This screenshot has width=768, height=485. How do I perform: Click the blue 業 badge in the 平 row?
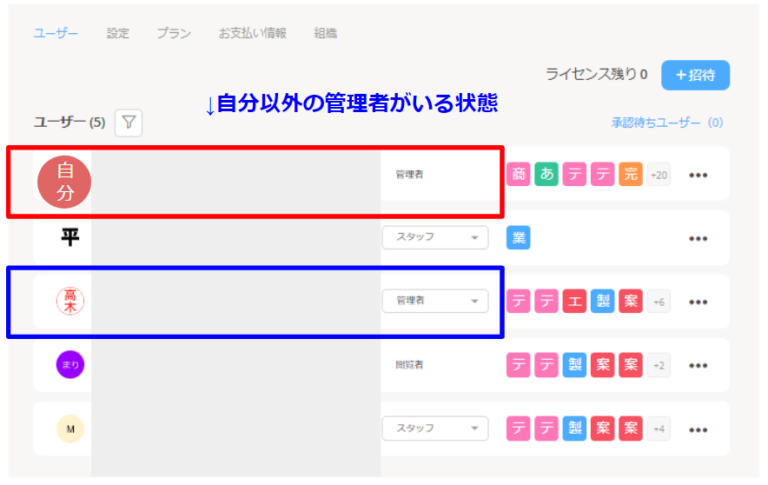518,237
